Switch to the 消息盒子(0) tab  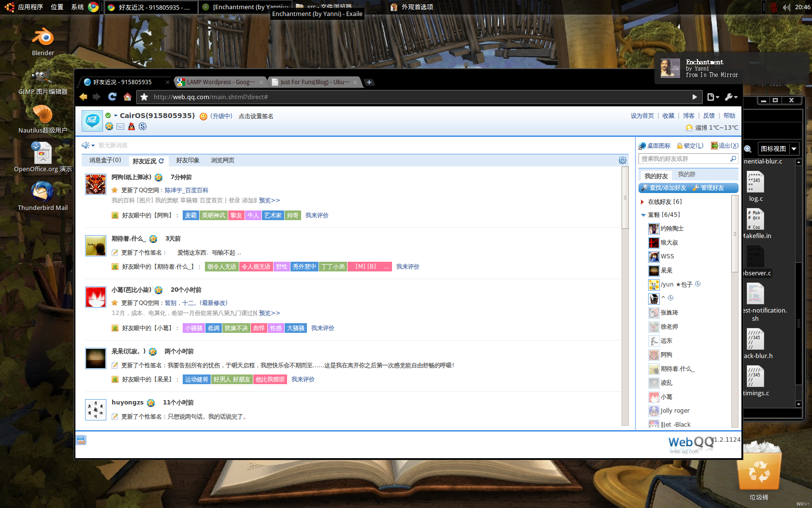point(105,160)
